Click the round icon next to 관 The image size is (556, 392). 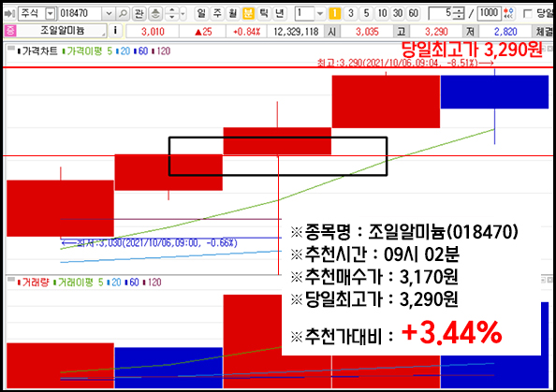tap(155, 14)
